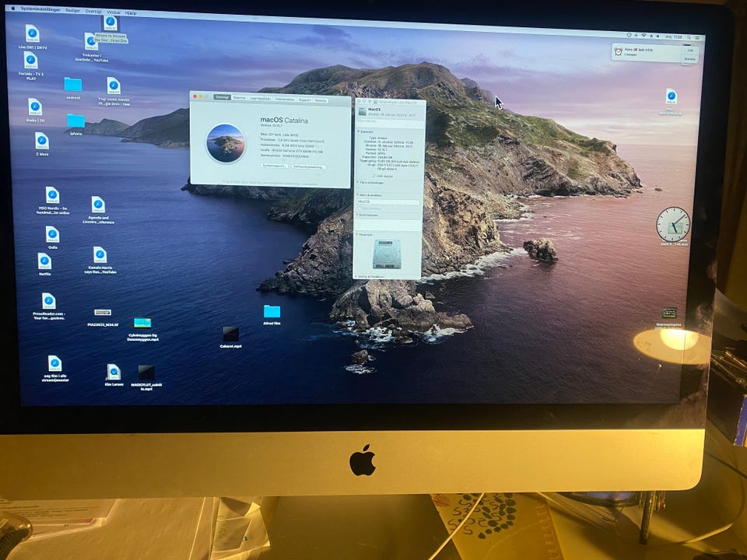Click the Softwareopdatering button

[309, 166]
